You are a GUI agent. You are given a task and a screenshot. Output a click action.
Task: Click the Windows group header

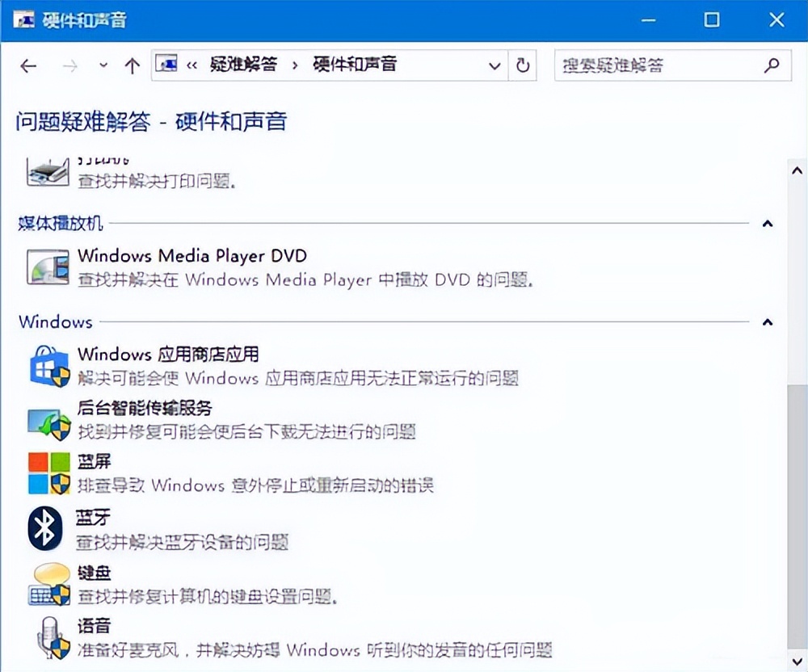coord(56,321)
